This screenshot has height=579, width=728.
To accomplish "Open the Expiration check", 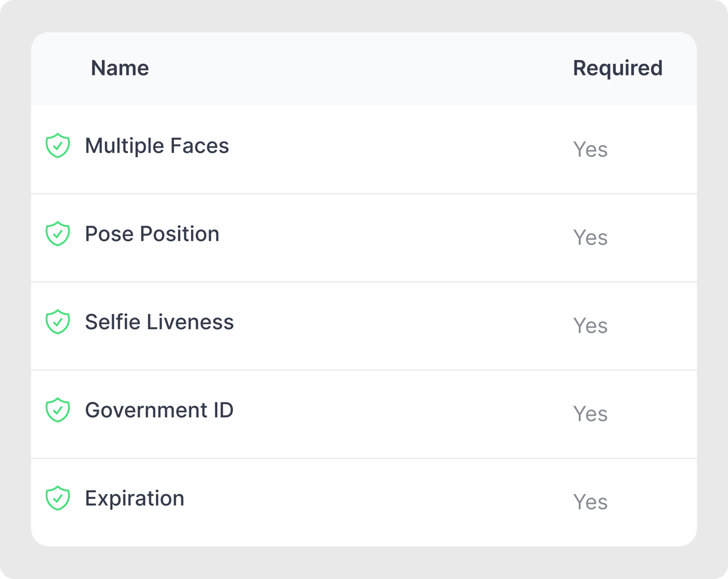I will tap(135, 499).
